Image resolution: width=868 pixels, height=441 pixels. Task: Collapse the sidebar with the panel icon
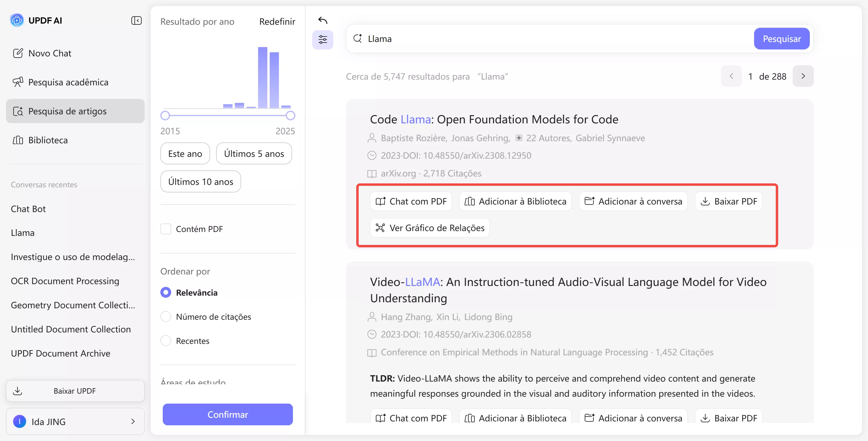[x=136, y=21]
